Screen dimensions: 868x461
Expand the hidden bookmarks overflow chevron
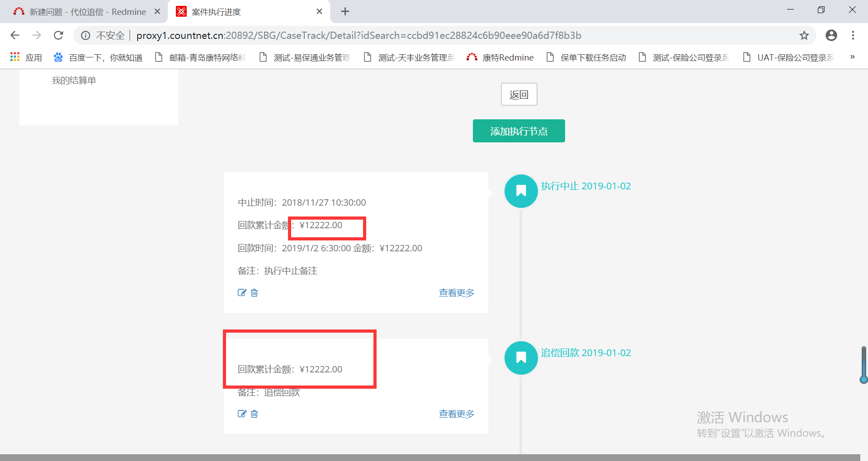[x=853, y=57]
